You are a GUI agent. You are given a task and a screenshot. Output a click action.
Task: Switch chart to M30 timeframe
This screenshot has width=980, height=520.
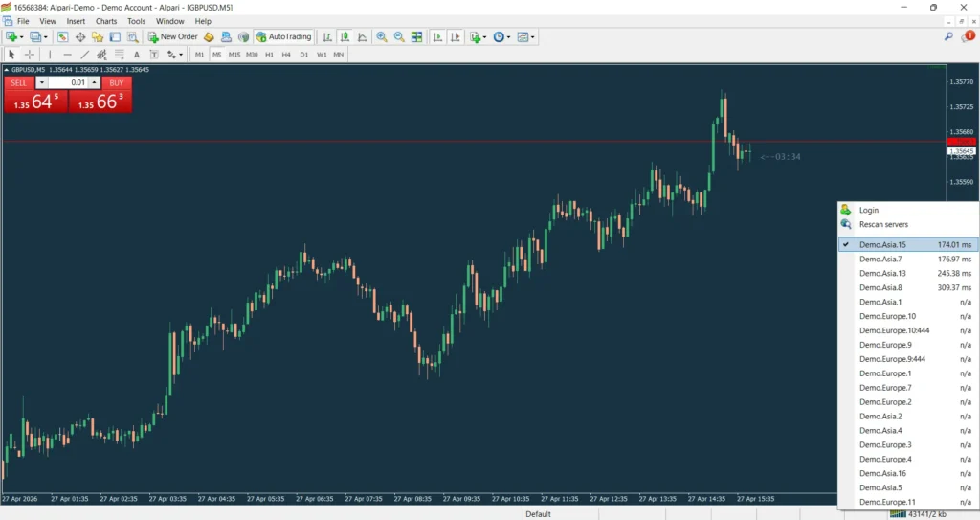click(252, 55)
